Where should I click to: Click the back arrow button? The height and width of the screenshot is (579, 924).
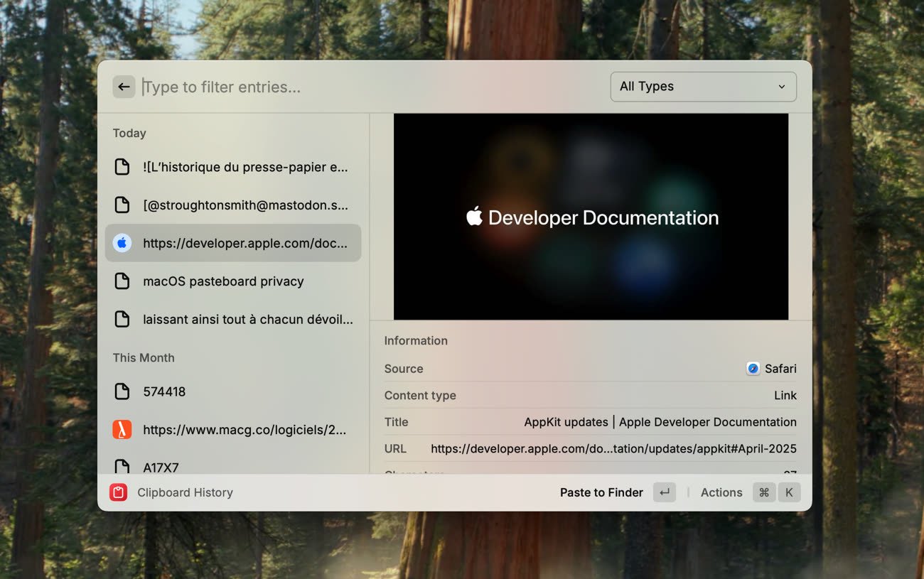[124, 87]
